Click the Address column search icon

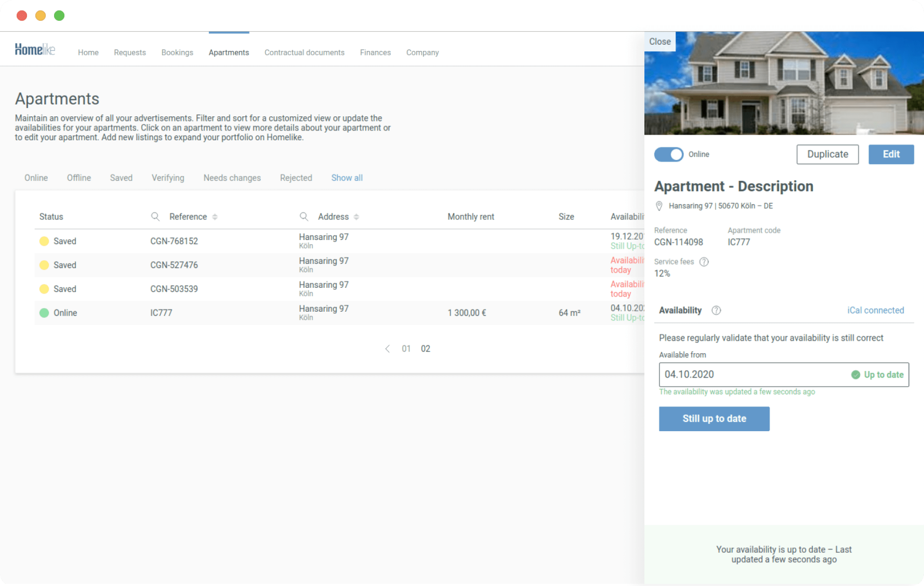(x=303, y=217)
